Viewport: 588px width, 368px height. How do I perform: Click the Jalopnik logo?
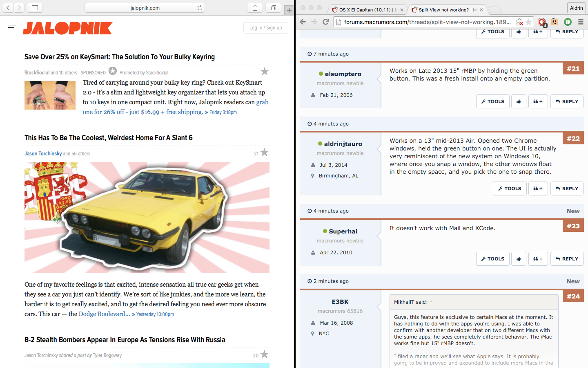click(x=68, y=28)
